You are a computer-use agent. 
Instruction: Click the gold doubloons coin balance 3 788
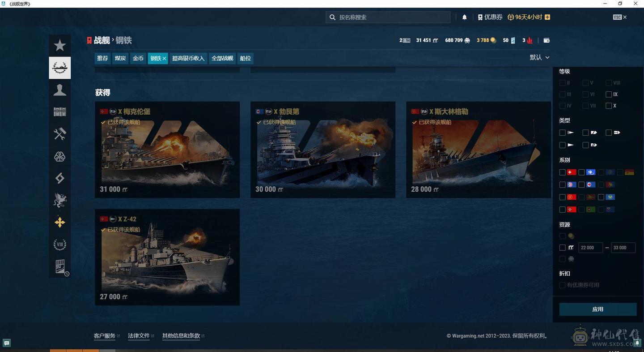pyautogui.click(x=486, y=40)
